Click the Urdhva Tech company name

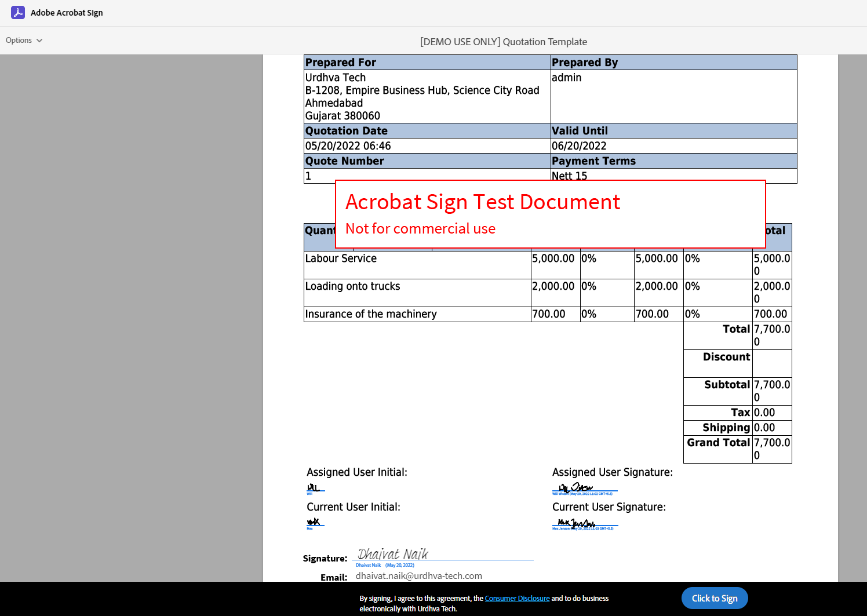pos(336,78)
